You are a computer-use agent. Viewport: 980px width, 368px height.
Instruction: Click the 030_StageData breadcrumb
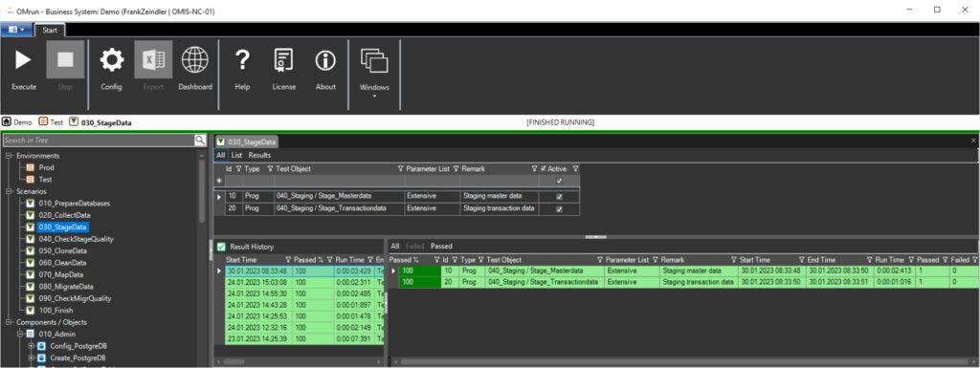point(100,122)
